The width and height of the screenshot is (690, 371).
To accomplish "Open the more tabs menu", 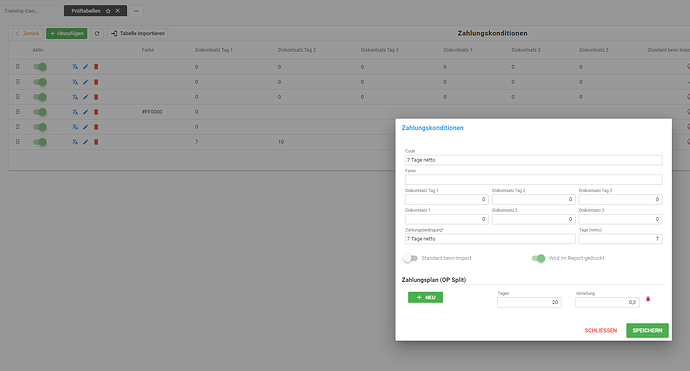I will tap(136, 11).
